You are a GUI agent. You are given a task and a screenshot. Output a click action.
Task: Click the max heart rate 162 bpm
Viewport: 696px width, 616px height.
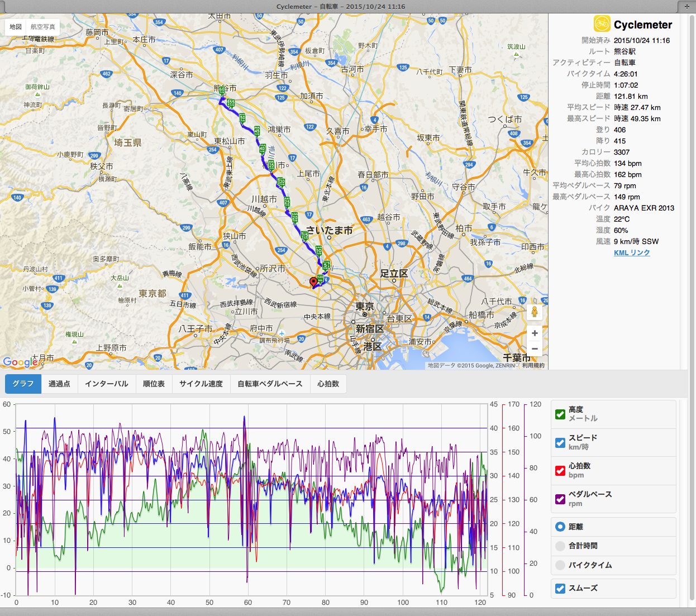628,174
